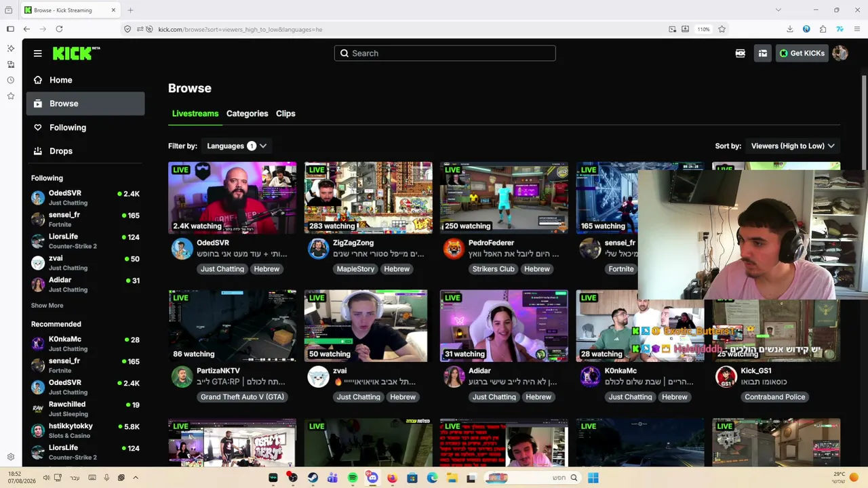Open K0nkaMc in Recommended list

point(85,344)
